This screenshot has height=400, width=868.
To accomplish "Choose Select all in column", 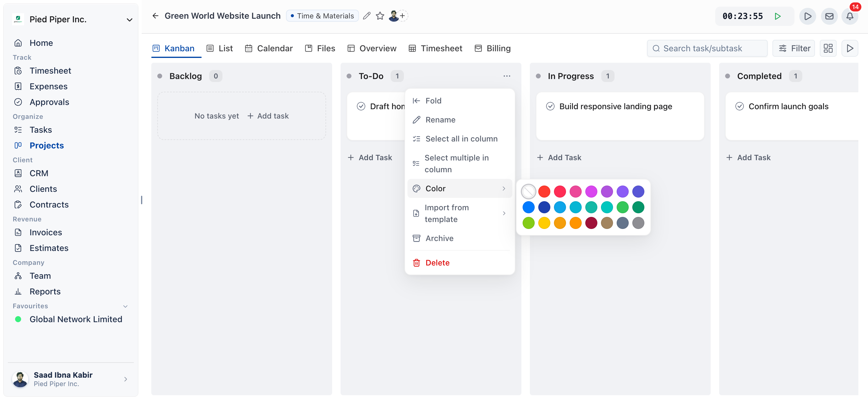I will click(459, 139).
